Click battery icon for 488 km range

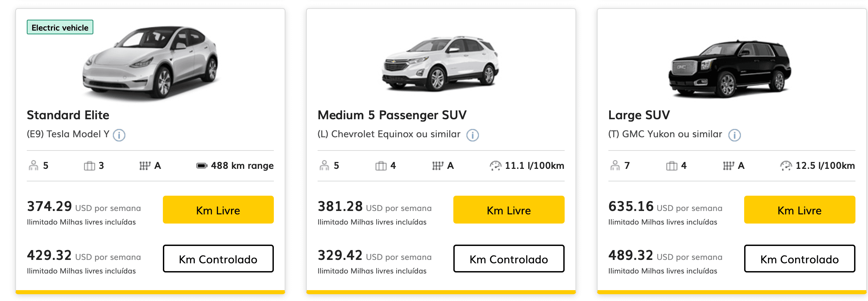click(202, 166)
